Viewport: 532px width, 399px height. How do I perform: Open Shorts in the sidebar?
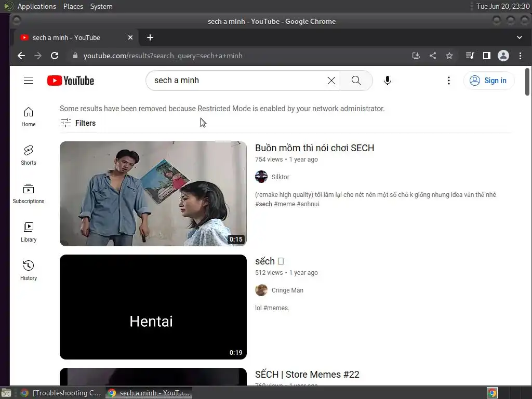29,155
